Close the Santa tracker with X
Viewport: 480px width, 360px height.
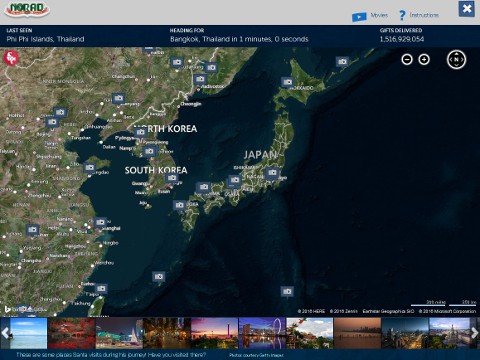(467, 9)
